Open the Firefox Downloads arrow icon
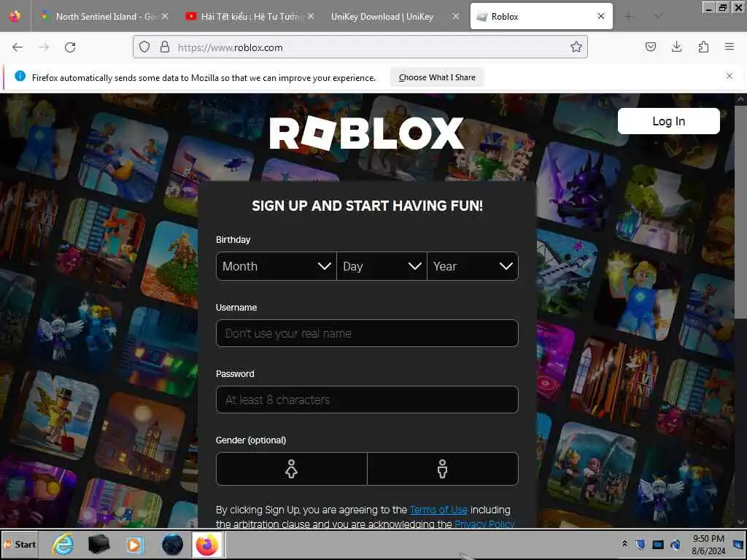This screenshot has width=747, height=560. click(676, 47)
